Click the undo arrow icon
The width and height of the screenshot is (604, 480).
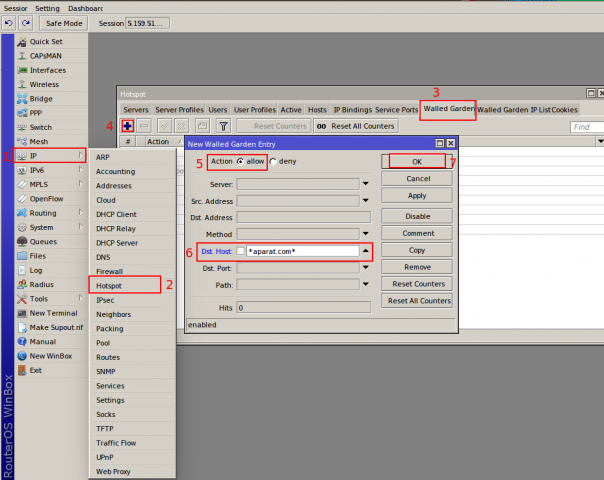click(9, 23)
